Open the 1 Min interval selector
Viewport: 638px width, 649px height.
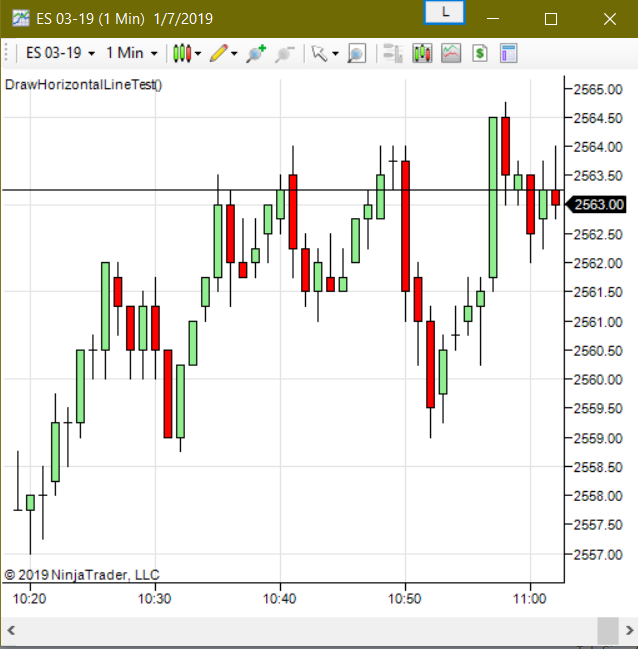click(132, 53)
